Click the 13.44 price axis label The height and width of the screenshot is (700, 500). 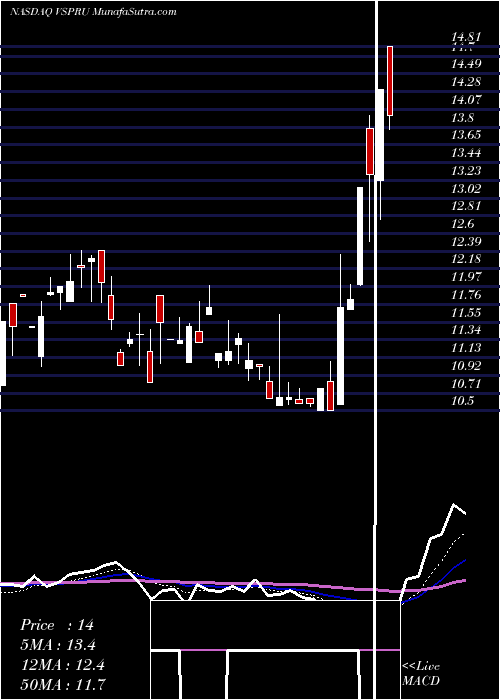(x=466, y=153)
